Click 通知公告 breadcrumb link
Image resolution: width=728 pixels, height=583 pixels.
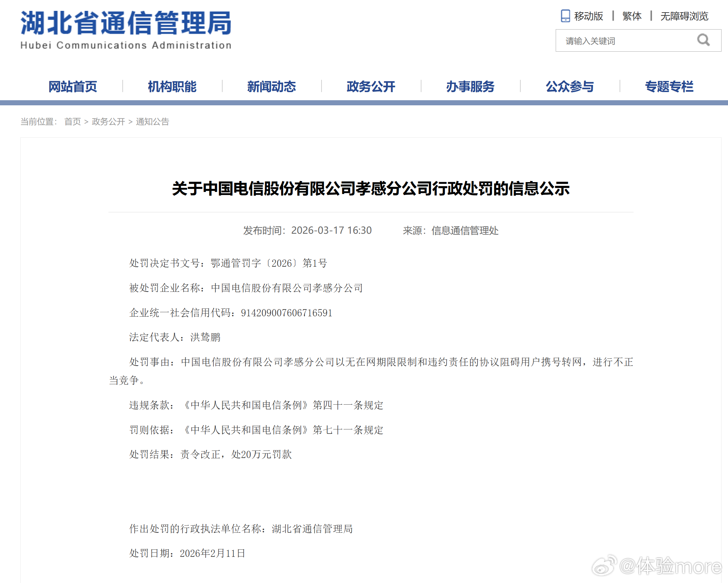(x=153, y=122)
